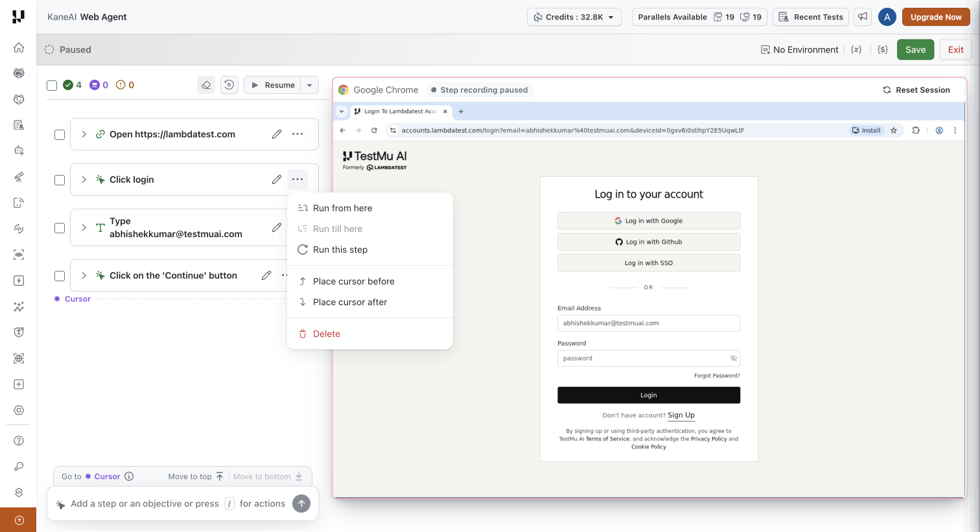
Task: Tick the 'Continue' button step checkbox
Action: pos(60,276)
